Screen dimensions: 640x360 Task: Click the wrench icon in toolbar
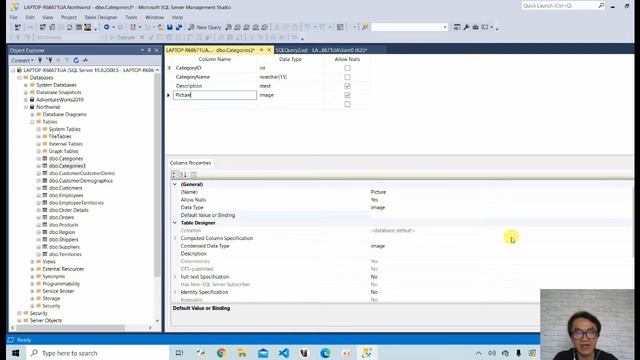[x=466, y=27]
